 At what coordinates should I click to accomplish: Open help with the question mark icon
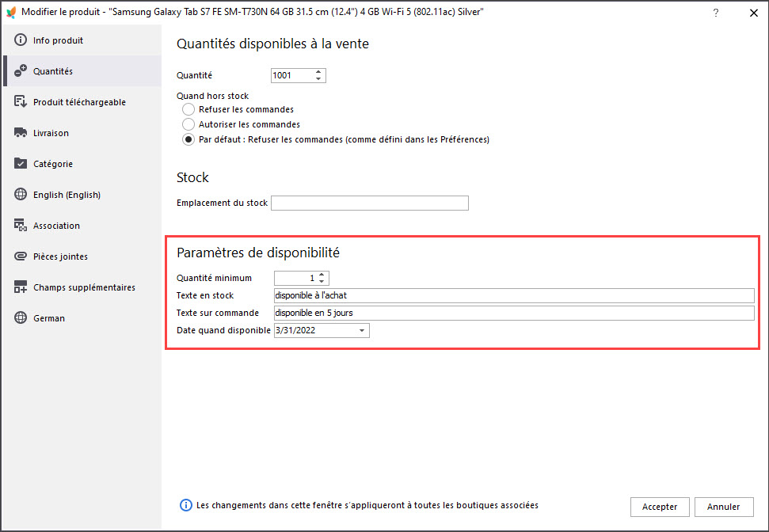click(x=716, y=13)
